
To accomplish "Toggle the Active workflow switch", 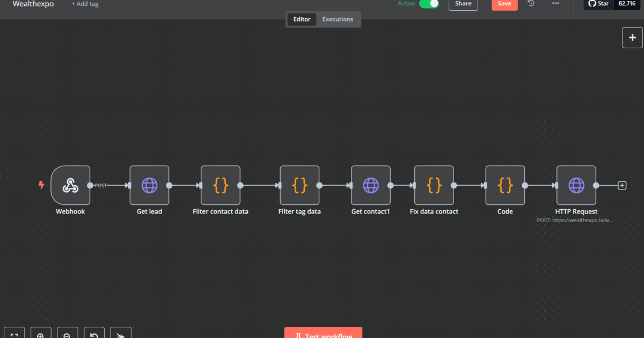I will click(x=429, y=4).
